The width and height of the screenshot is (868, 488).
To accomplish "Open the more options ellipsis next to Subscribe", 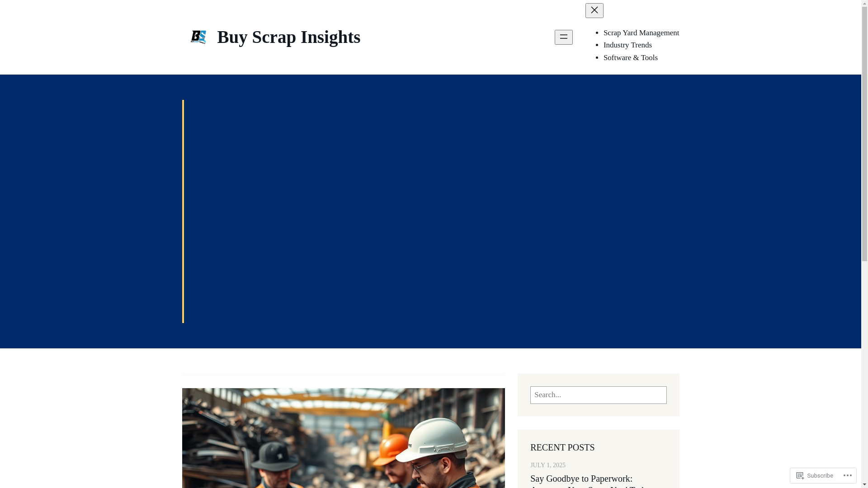I will coord(847,475).
